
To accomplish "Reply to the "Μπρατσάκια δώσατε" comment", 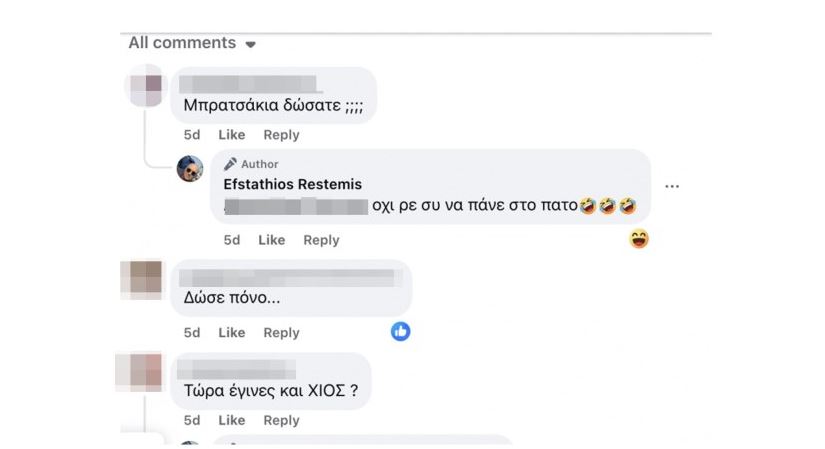I will [x=281, y=135].
